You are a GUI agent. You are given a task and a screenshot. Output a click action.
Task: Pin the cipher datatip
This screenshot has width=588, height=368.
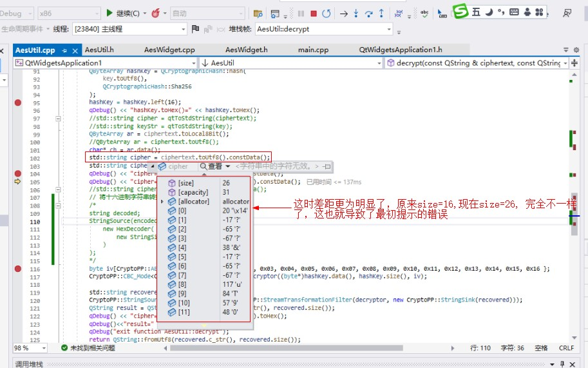tap(327, 166)
